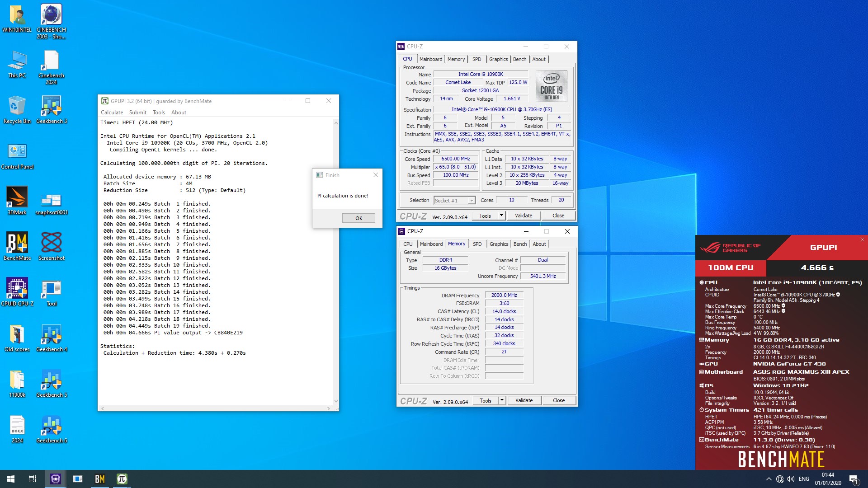Select the This PC desktop icon
This screenshot has width=868, height=488.
click(x=17, y=64)
